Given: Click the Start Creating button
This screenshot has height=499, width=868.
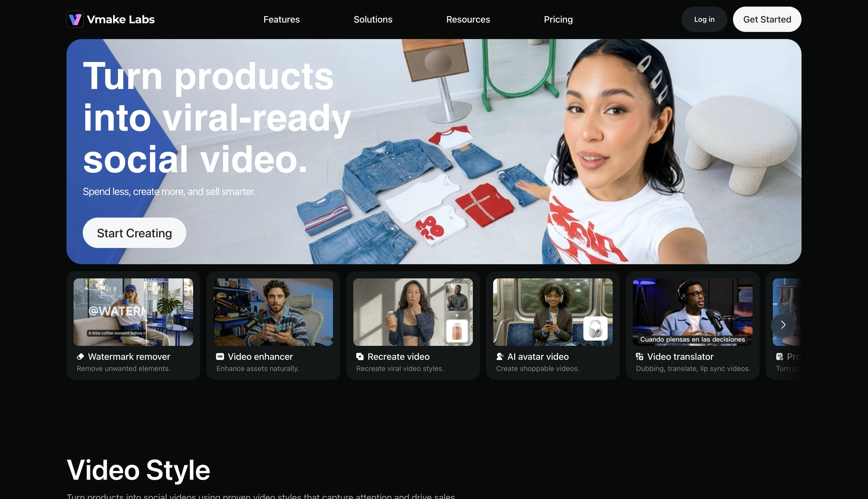Looking at the screenshot, I should coord(134,233).
